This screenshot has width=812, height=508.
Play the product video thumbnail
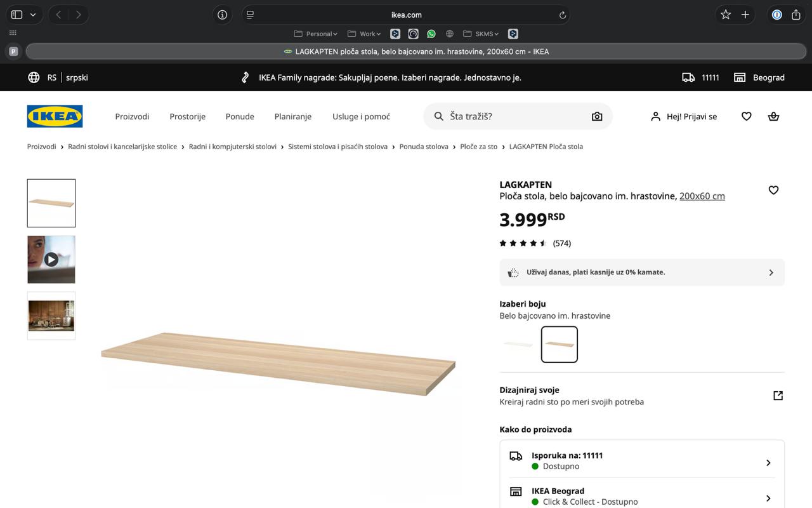click(51, 259)
